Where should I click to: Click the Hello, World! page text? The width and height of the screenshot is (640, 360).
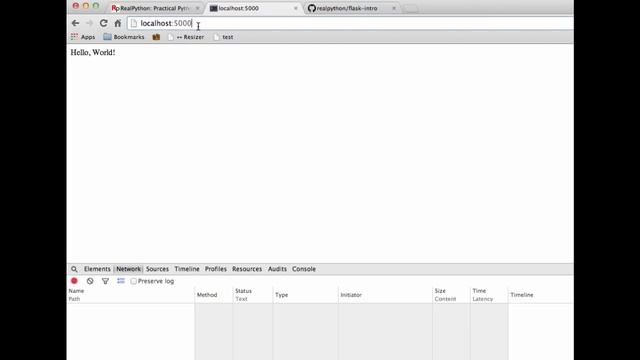point(93,52)
